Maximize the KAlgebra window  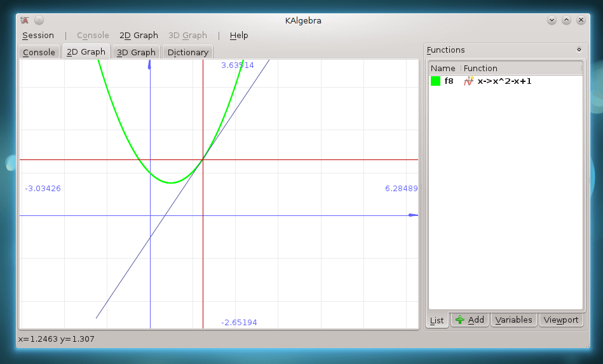566,20
